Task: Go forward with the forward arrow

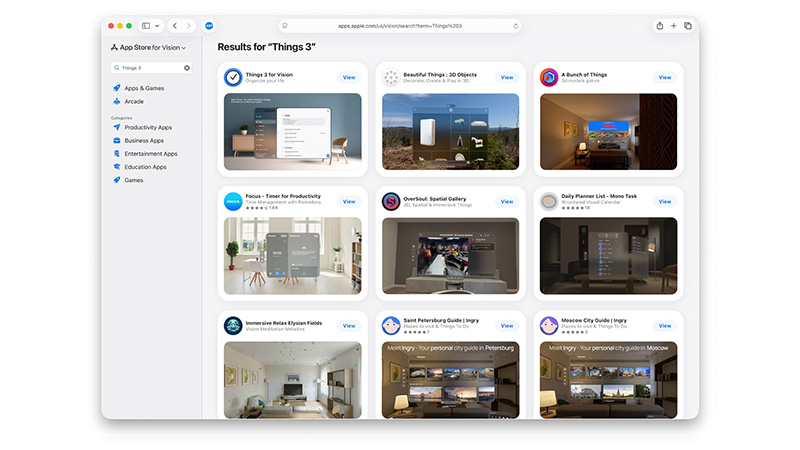Action: click(189, 26)
